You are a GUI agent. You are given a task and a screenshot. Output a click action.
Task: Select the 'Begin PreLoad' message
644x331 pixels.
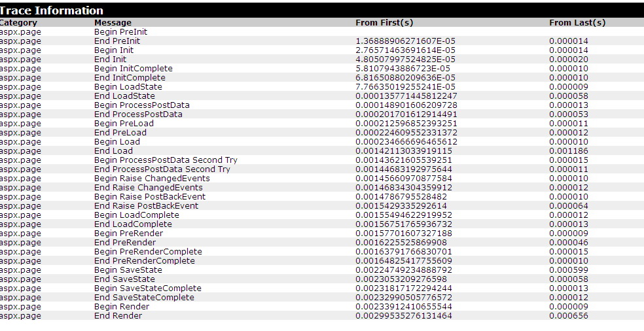pyautogui.click(x=124, y=123)
